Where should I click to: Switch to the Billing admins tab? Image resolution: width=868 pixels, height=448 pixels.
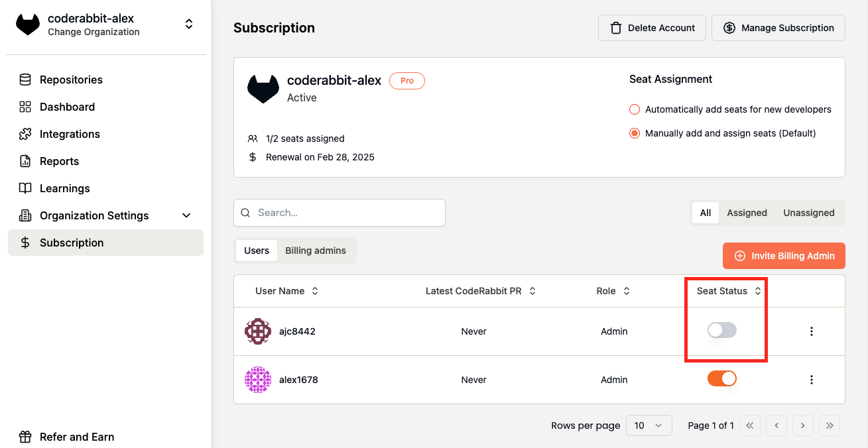[316, 251]
